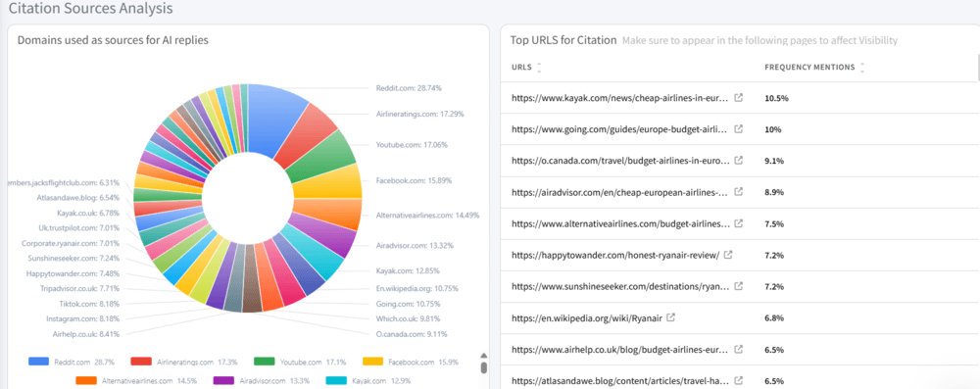
Task: Open the going.com europe budget guide URL
Action: click(620, 129)
